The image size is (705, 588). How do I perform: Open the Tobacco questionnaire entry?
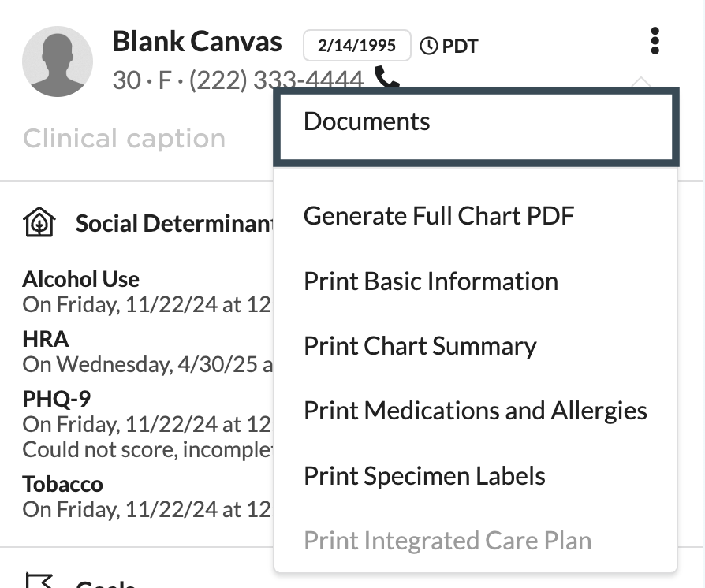pos(62,483)
